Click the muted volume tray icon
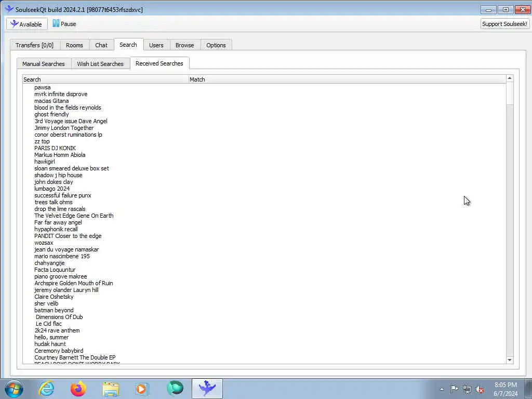 (x=480, y=389)
